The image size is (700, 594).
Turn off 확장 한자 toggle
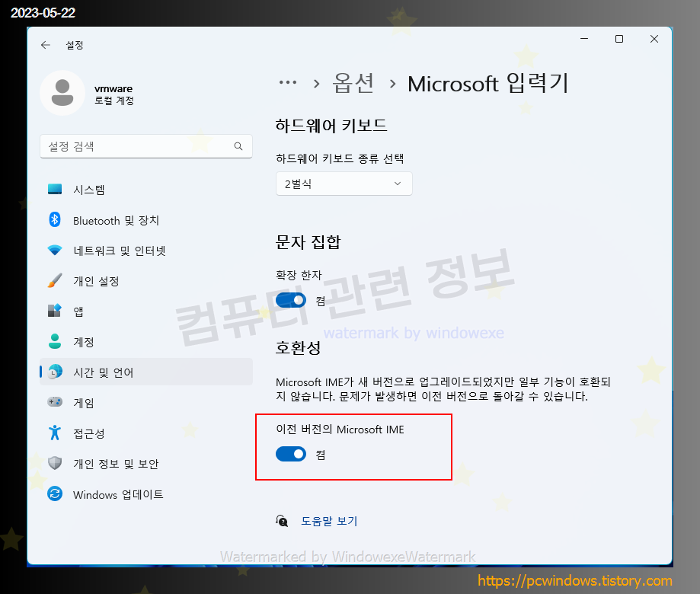click(x=291, y=300)
